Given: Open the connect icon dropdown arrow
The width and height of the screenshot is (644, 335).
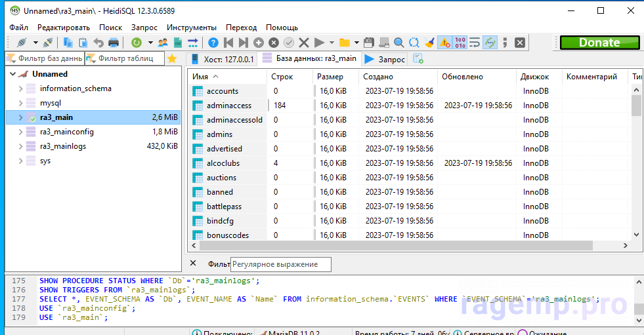Looking at the screenshot, I should 35,43.
